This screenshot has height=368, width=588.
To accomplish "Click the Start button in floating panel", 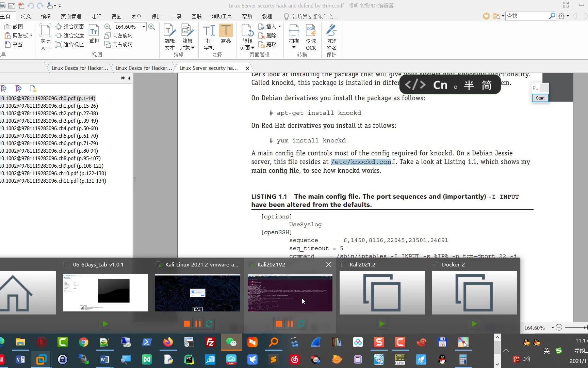I will [540, 98].
